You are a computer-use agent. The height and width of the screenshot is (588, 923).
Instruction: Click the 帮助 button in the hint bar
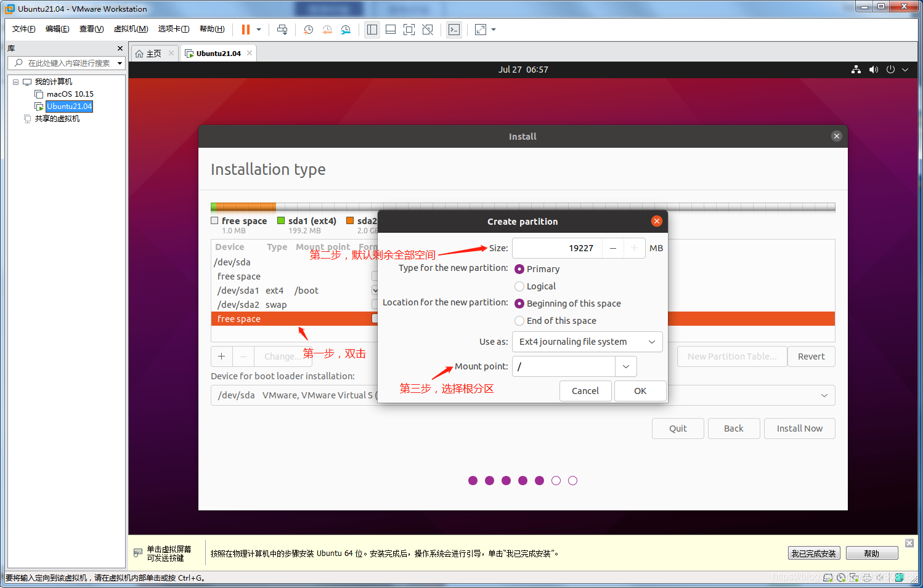[x=871, y=554]
